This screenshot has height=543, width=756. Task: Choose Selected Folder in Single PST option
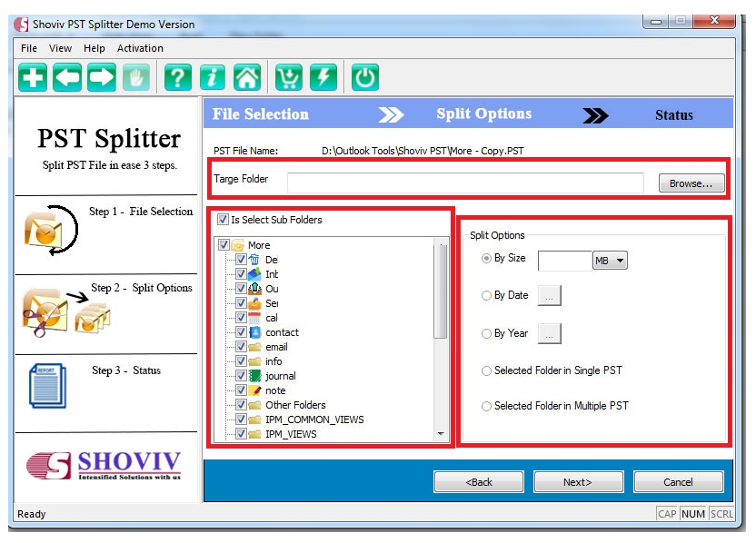[x=487, y=370]
